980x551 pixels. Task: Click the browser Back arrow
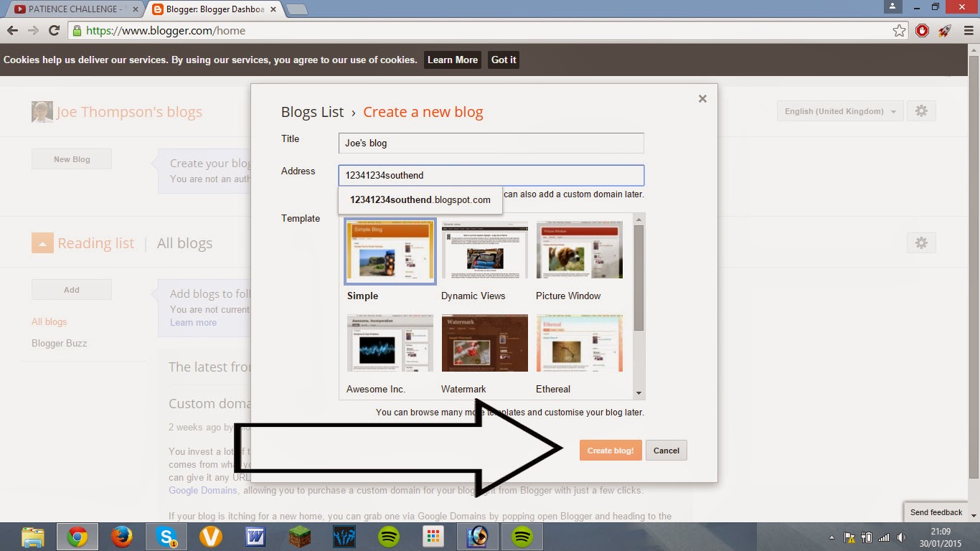pyautogui.click(x=12, y=31)
